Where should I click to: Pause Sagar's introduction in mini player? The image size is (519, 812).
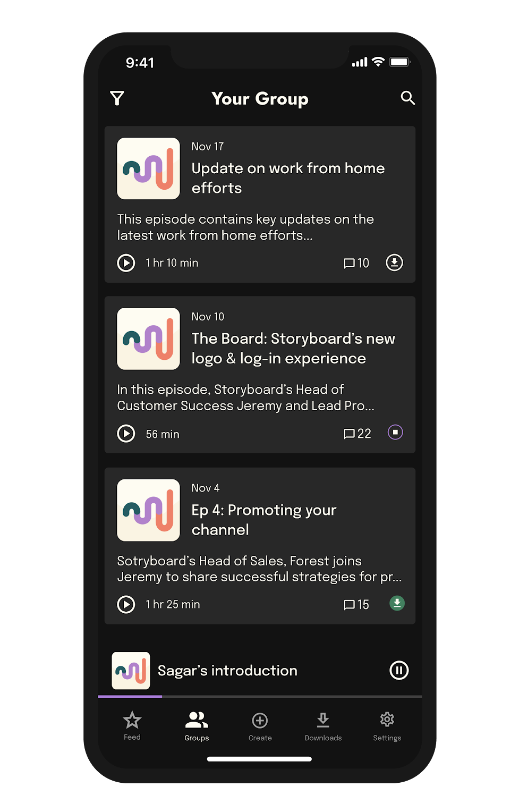[x=399, y=670]
